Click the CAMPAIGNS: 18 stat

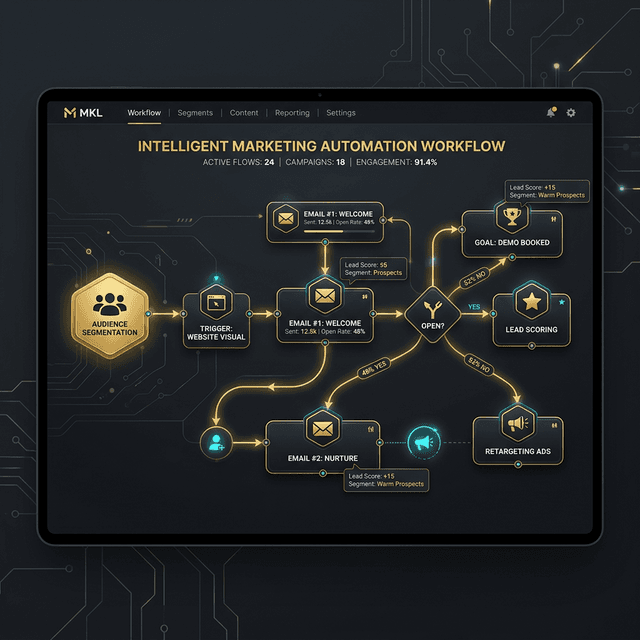(315, 162)
